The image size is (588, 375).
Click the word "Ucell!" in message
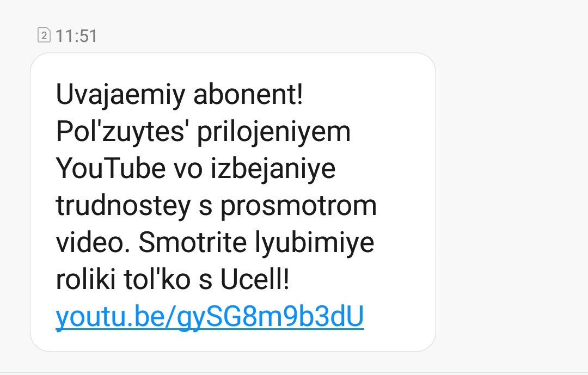(x=255, y=279)
